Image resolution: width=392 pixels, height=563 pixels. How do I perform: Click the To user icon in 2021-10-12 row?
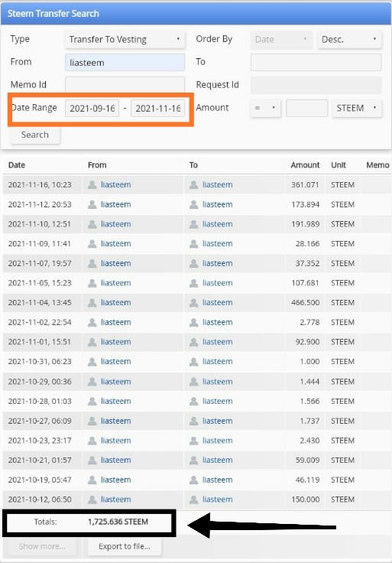(x=193, y=500)
